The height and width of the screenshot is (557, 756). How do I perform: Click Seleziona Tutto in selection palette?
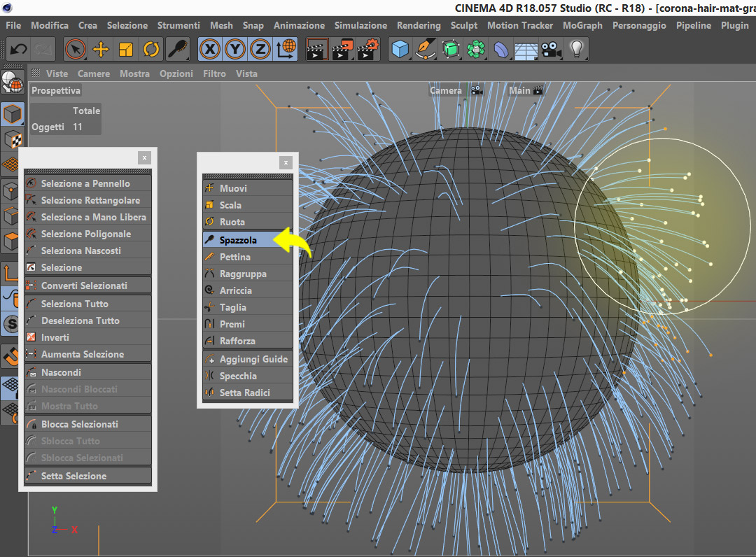tap(87, 304)
